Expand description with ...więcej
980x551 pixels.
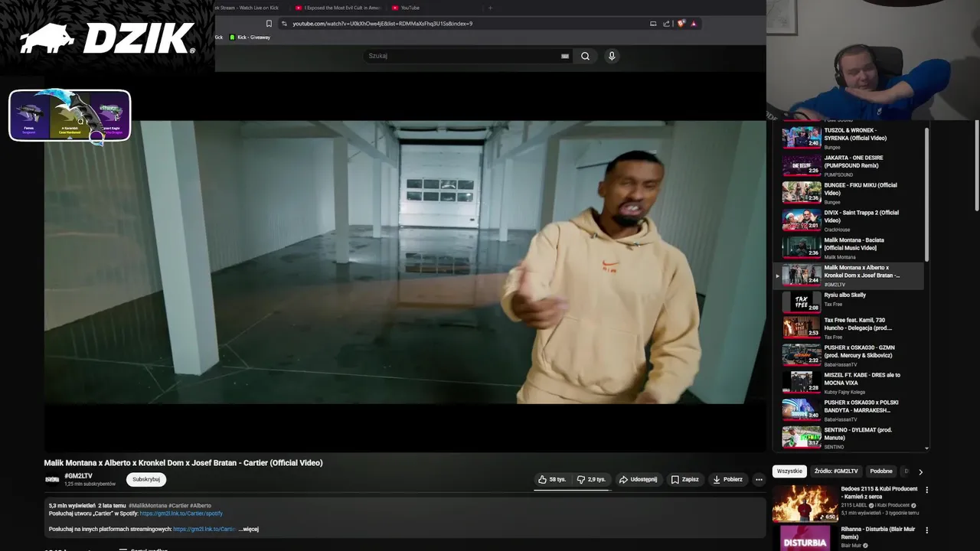pyautogui.click(x=249, y=529)
